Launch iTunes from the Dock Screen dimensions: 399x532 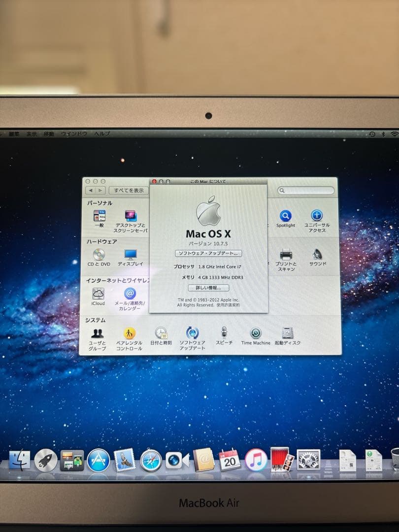256,460
